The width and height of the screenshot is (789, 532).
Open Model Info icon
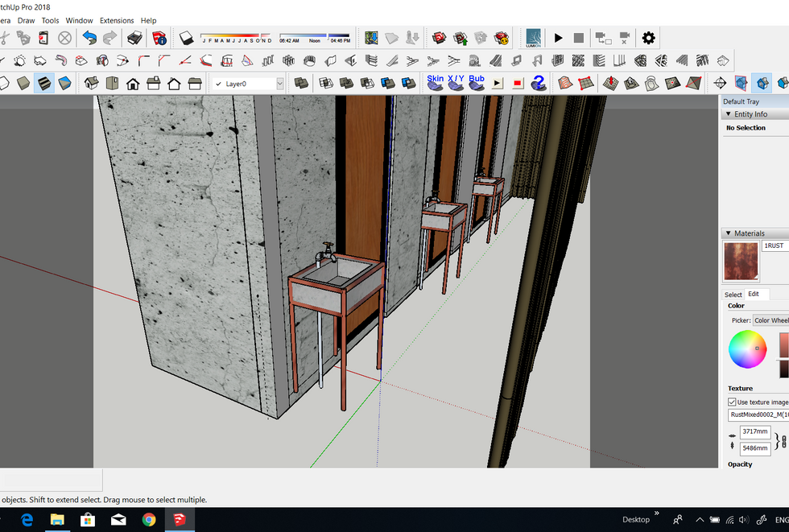[159, 38]
